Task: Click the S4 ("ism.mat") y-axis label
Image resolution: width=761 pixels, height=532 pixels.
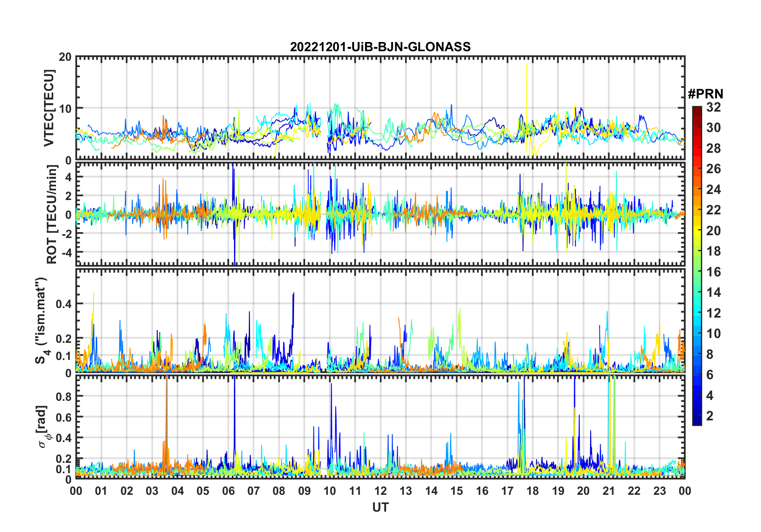Action: 42,320
